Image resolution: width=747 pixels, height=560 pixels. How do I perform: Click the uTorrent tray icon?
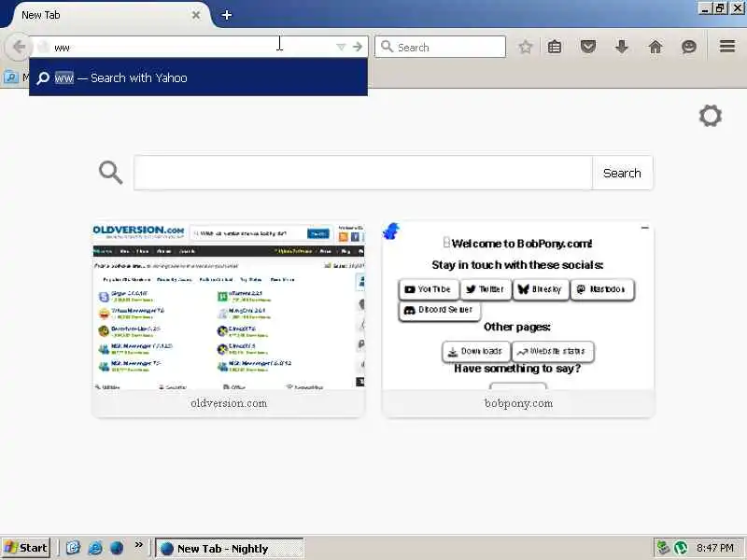coord(681,548)
